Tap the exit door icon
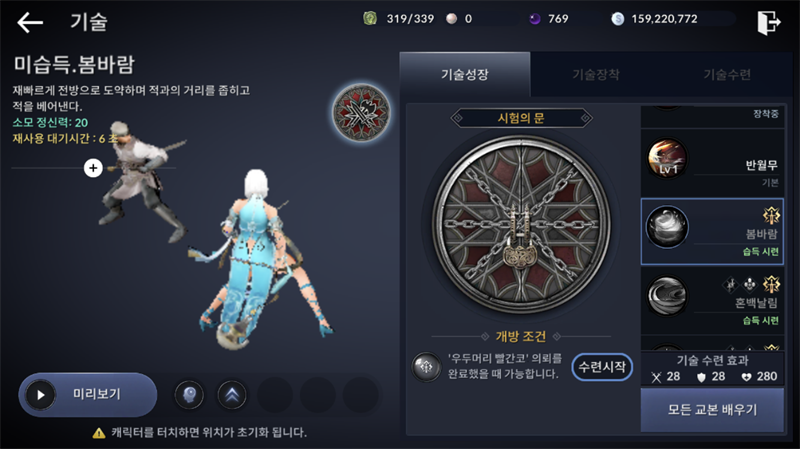This screenshot has height=449, width=800. pos(768,22)
